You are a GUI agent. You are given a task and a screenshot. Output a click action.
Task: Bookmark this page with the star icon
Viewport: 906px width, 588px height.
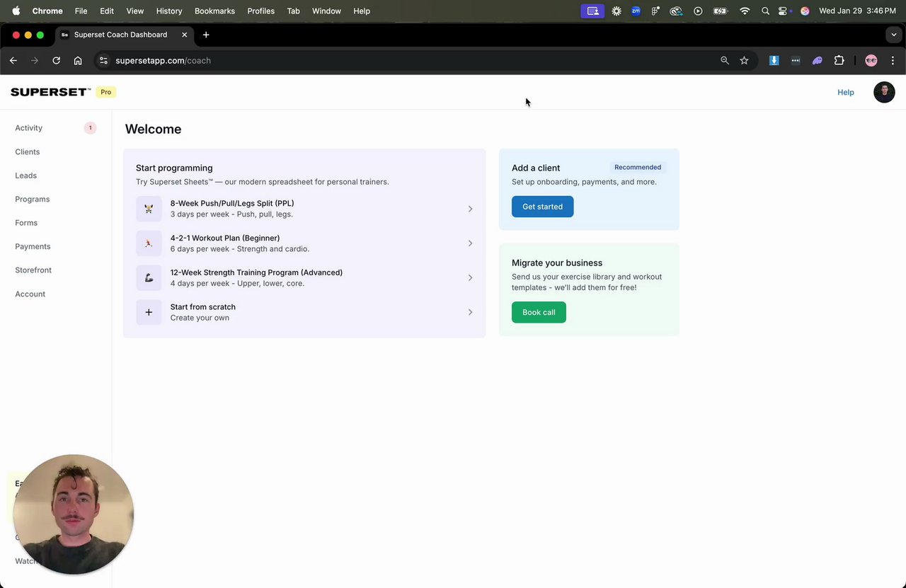744,61
